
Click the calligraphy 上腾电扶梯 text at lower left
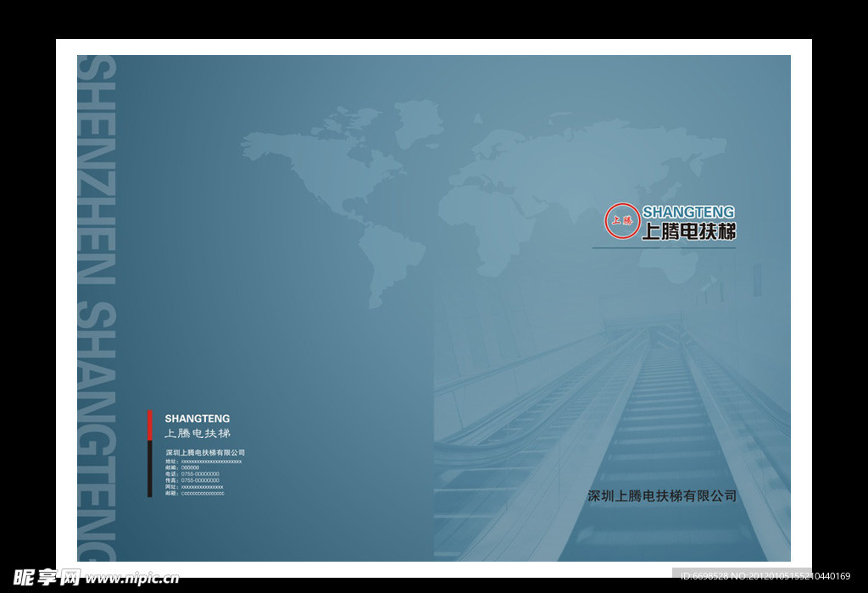click(x=197, y=434)
